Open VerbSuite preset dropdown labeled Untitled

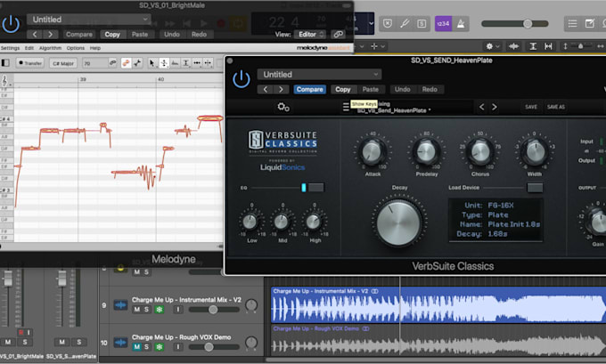pyautogui.click(x=319, y=74)
